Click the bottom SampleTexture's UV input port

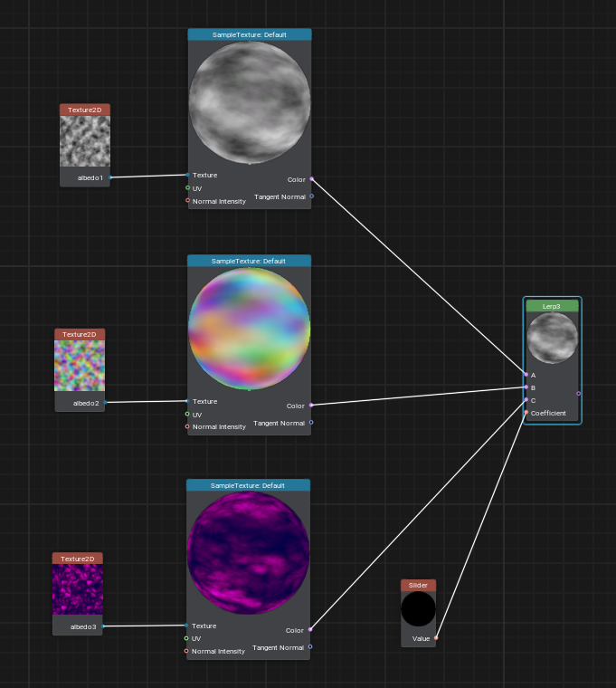pos(187,638)
